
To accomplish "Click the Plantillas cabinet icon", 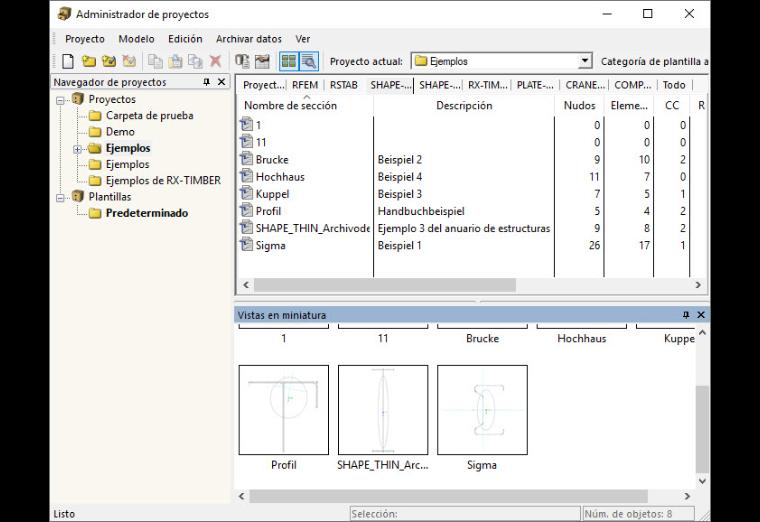I will tap(78, 196).
